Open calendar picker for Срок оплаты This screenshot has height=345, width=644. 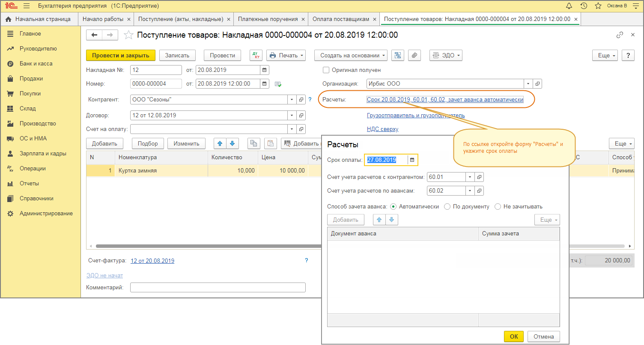click(x=412, y=160)
